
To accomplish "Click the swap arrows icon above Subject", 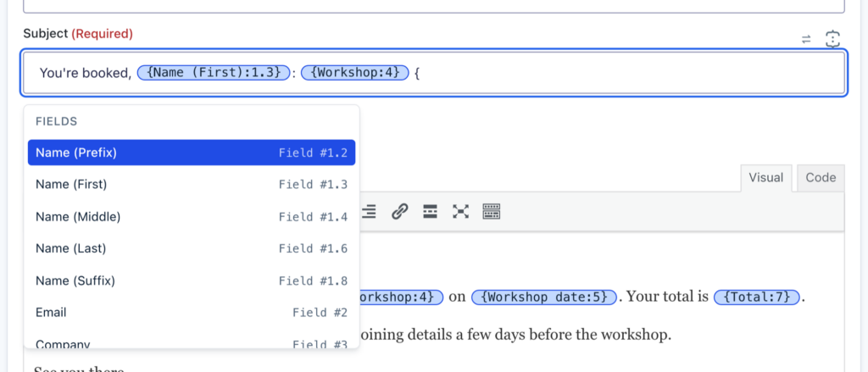I will coord(807,39).
